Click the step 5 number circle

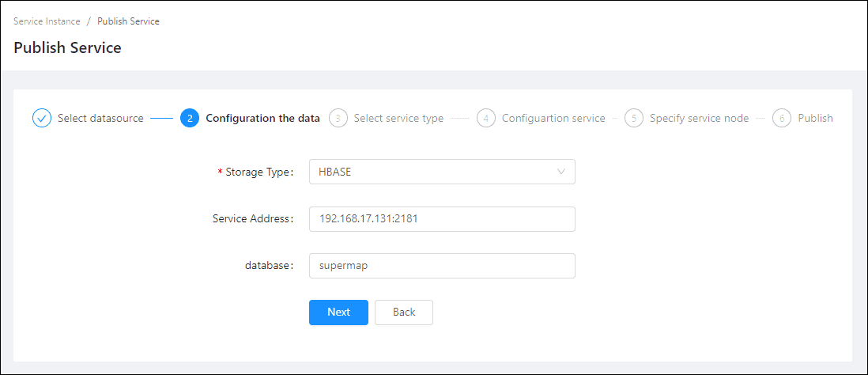(x=634, y=118)
